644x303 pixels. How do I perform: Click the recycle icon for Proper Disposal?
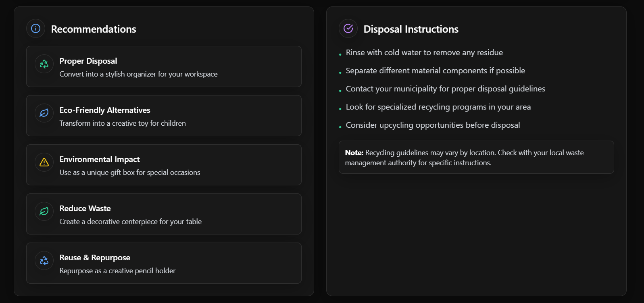pos(44,64)
